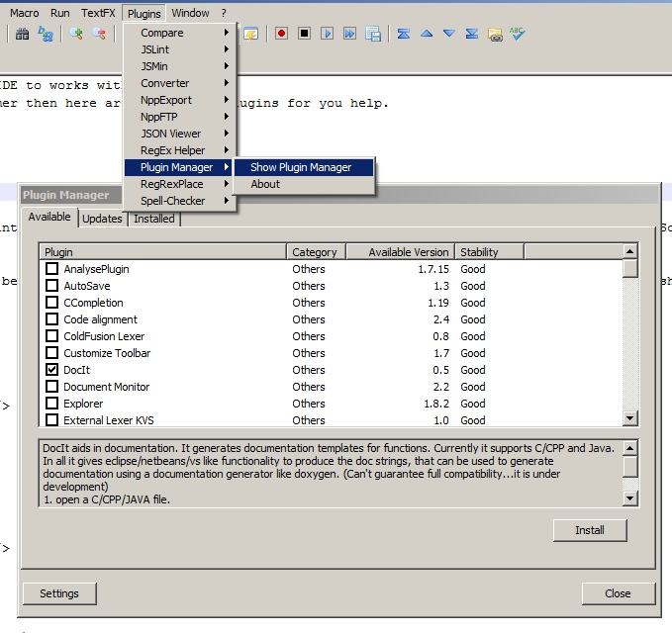Open the Replace toolbar icon

(46, 34)
